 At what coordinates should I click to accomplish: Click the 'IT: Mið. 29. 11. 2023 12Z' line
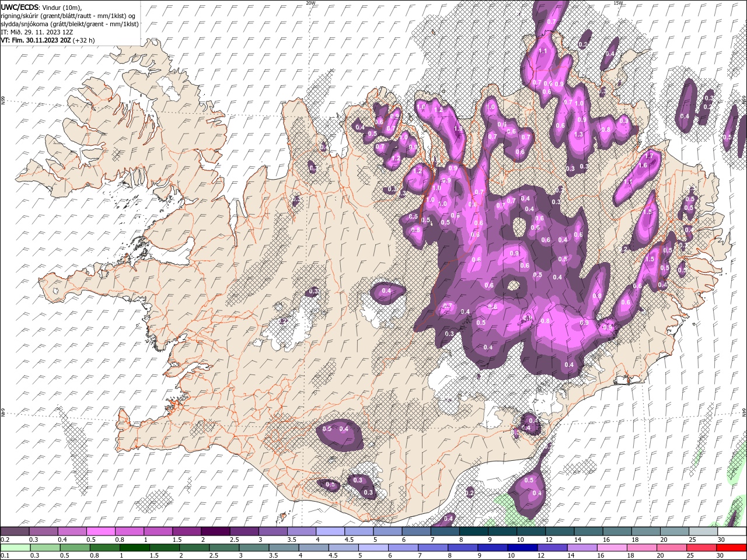tap(36, 32)
